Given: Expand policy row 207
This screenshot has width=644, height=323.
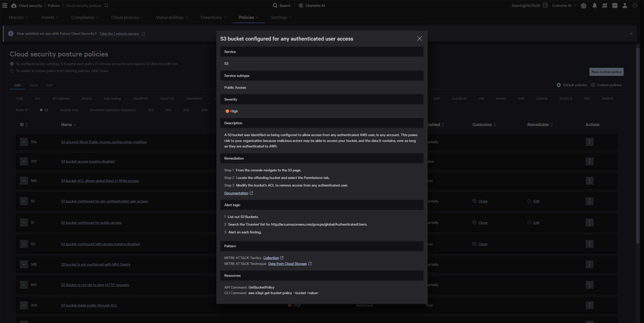Looking at the screenshot, I should 24,161.
